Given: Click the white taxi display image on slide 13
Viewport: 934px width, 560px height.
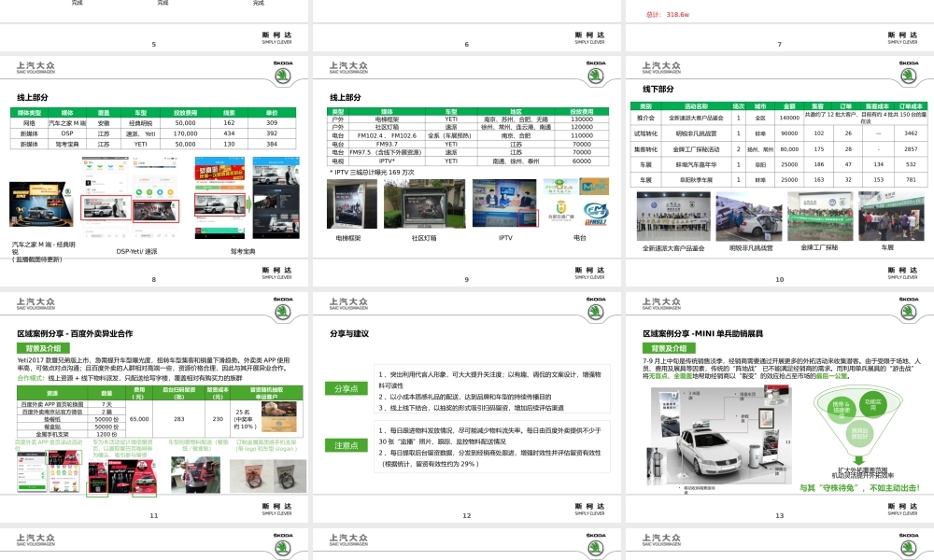Looking at the screenshot, I should point(721,436).
